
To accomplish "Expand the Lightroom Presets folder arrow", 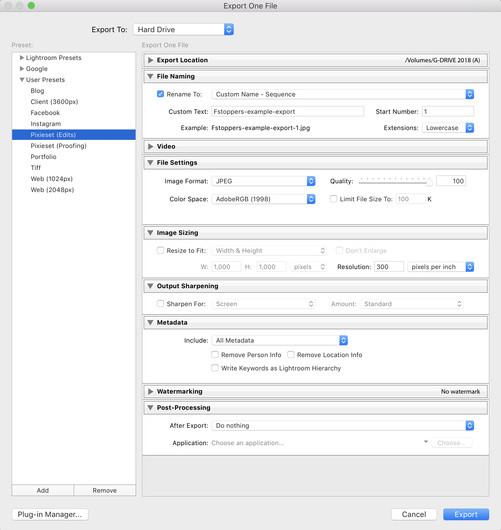I will tap(22, 58).
